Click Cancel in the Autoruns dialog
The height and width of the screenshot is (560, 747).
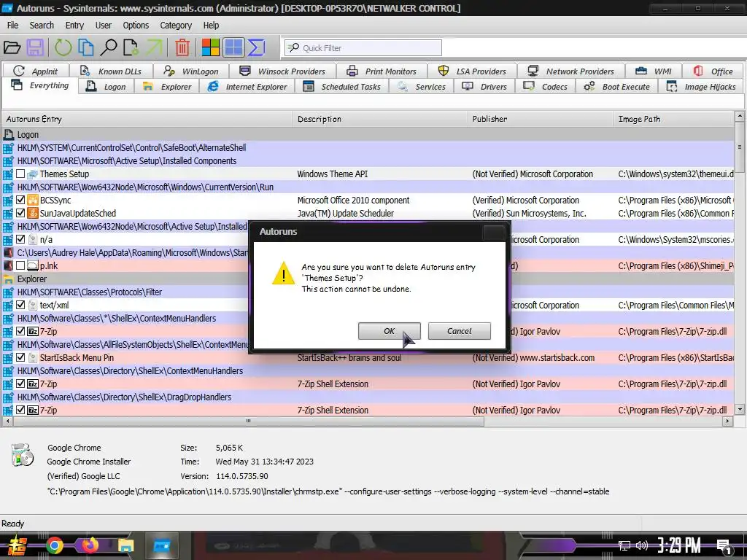tap(460, 331)
